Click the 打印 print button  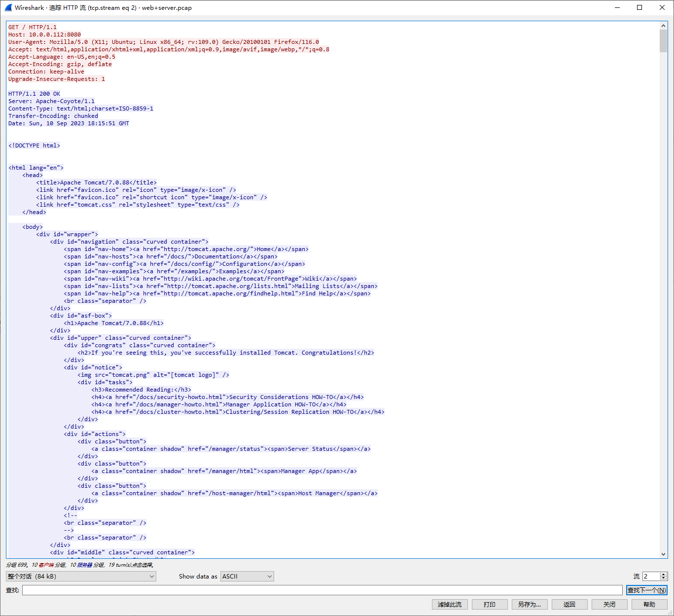[489, 604]
